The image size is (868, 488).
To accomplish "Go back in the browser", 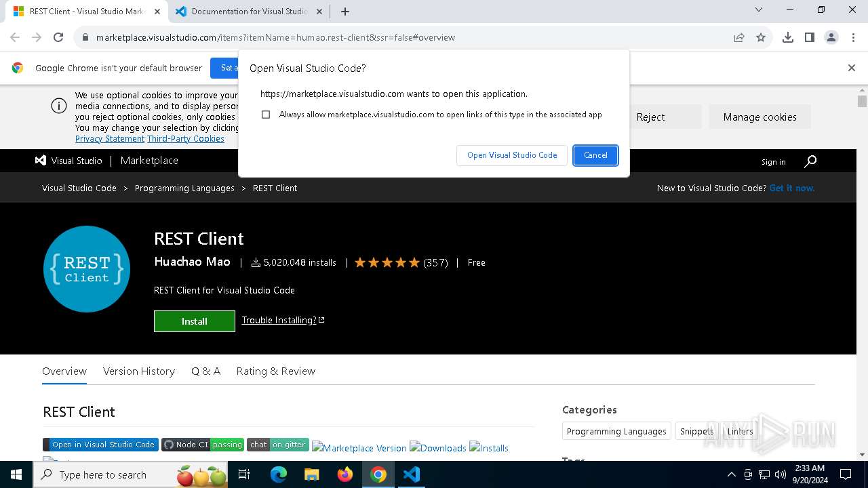I will point(15,37).
